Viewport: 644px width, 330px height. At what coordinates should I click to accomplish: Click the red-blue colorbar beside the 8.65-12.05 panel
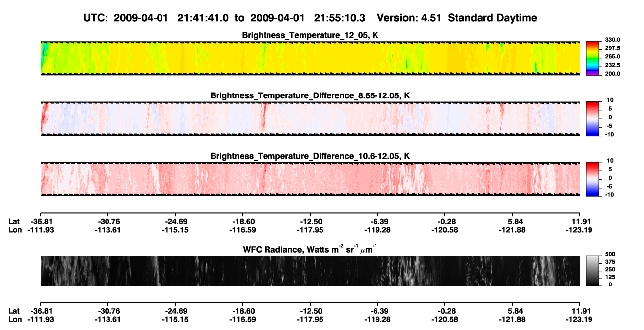592,119
